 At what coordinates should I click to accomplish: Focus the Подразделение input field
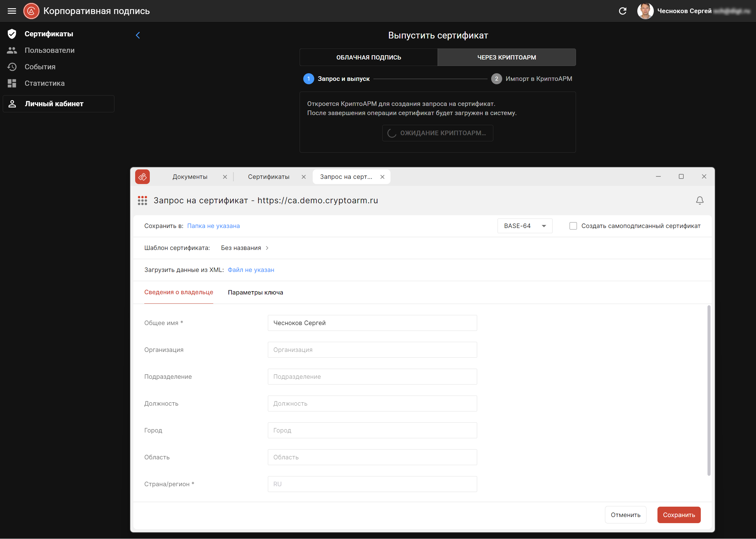[x=372, y=377]
